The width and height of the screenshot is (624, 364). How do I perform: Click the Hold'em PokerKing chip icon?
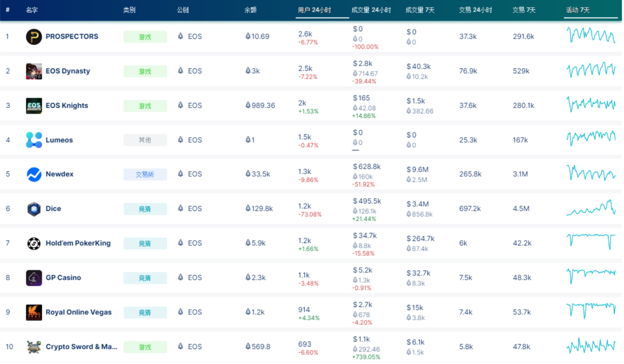34,244
